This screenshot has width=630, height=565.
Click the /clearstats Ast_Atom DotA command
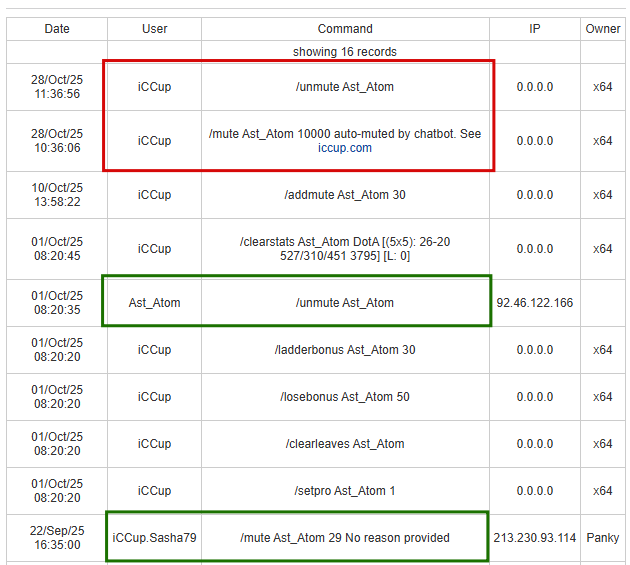(345, 248)
